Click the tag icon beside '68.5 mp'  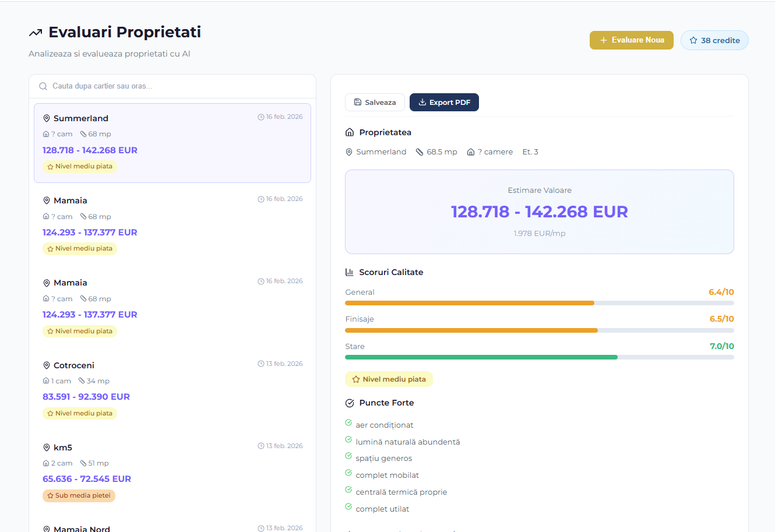[x=419, y=152]
